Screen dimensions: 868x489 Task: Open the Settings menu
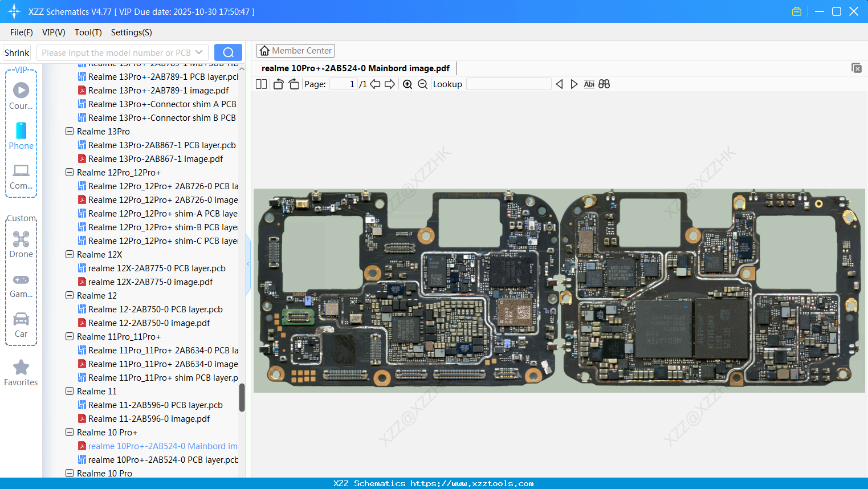pyautogui.click(x=131, y=32)
